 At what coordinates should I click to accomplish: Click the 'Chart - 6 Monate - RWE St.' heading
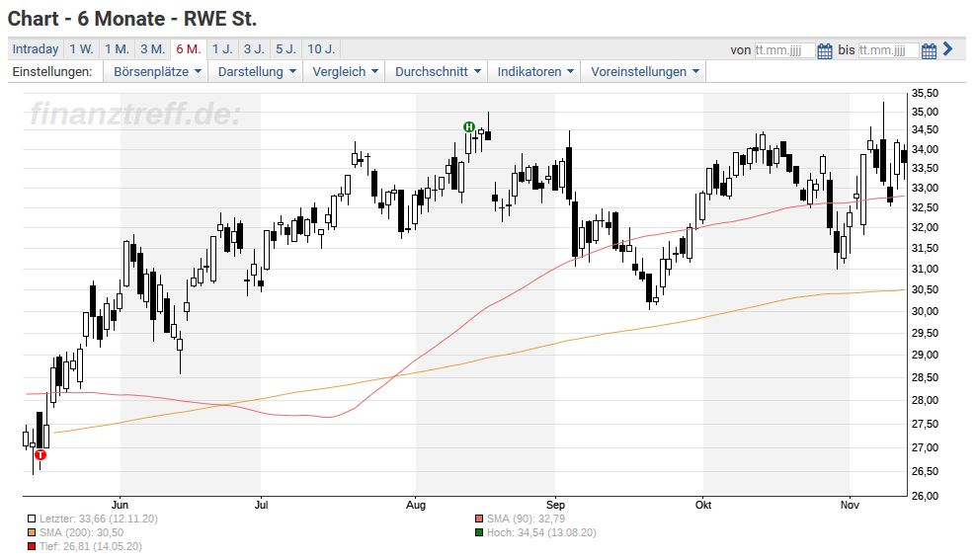click(x=132, y=19)
